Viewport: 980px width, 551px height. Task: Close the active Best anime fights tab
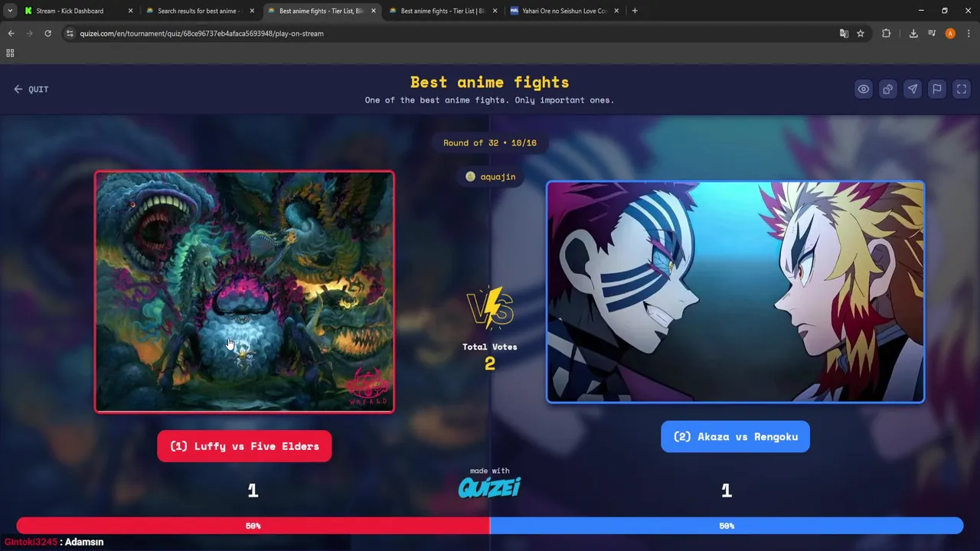click(374, 11)
